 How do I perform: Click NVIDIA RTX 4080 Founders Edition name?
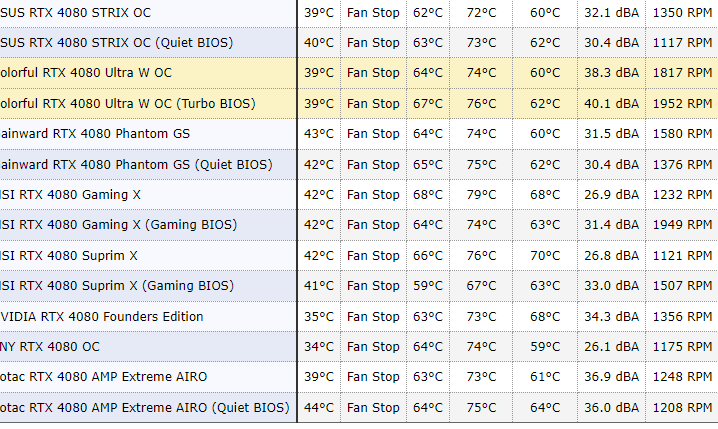pyautogui.click(x=102, y=316)
